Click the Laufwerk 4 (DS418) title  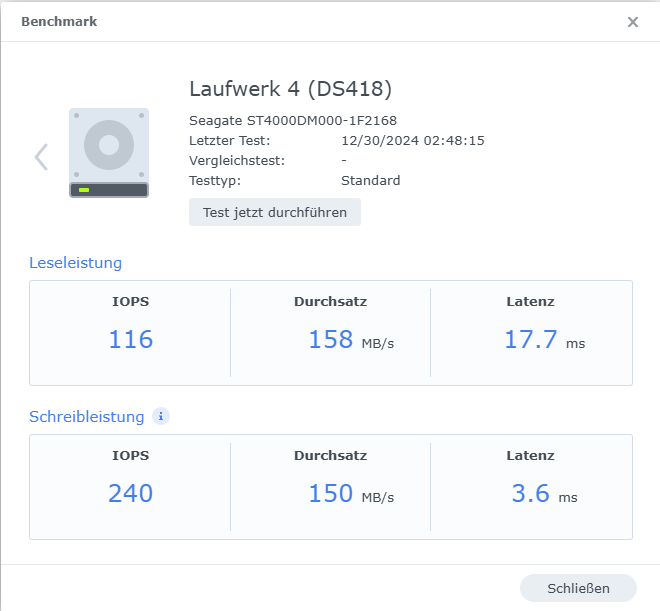pos(290,89)
